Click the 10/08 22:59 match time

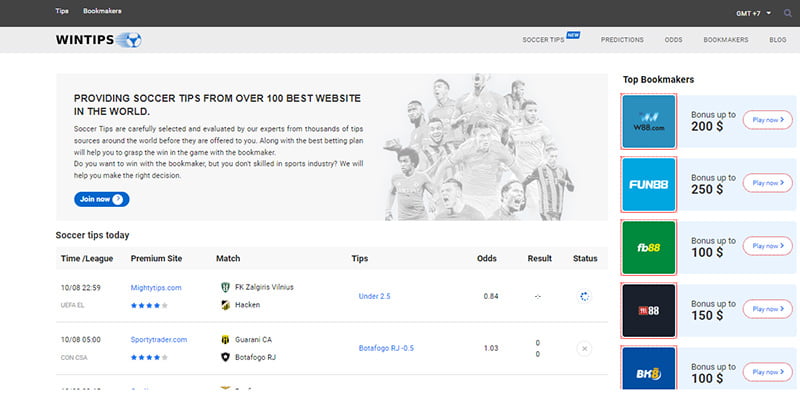(81, 288)
